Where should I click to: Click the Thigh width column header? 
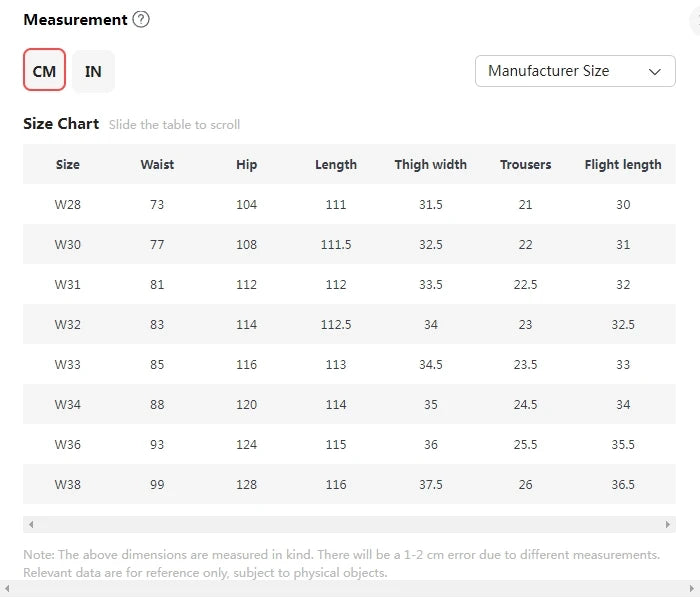tap(430, 164)
